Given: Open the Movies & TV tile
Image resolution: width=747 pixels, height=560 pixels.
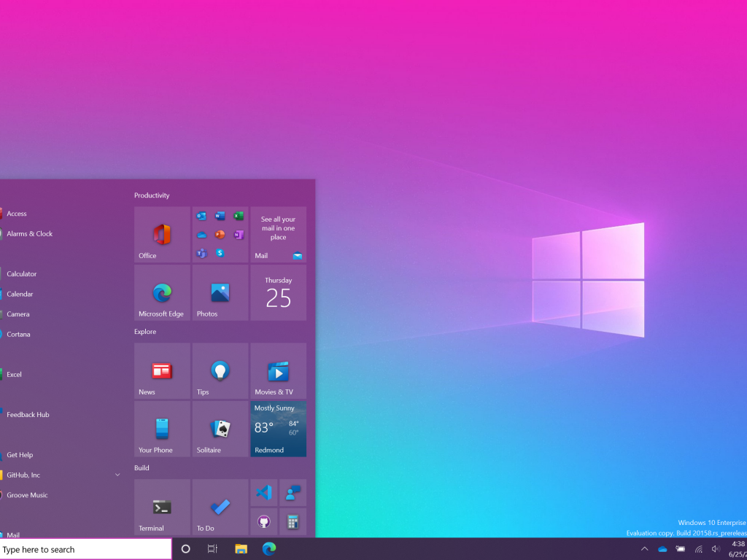Looking at the screenshot, I should tap(278, 370).
